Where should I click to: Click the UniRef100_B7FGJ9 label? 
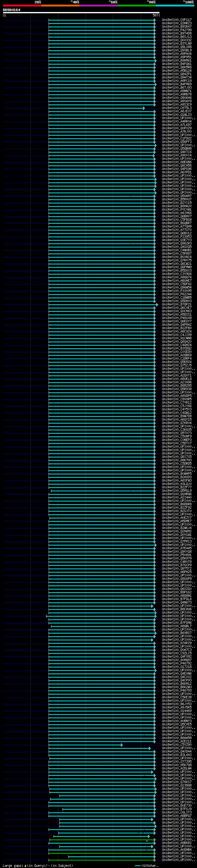177,809
